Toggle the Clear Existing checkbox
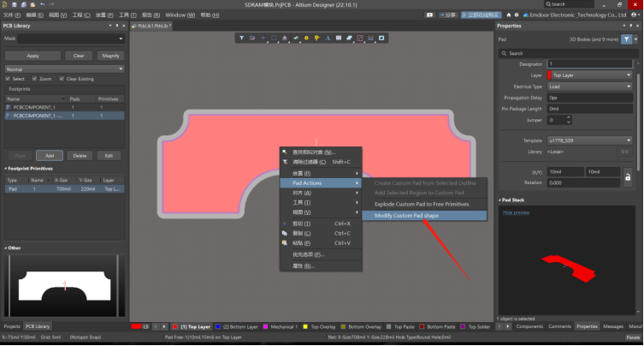This screenshot has width=644, height=346. (x=62, y=79)
